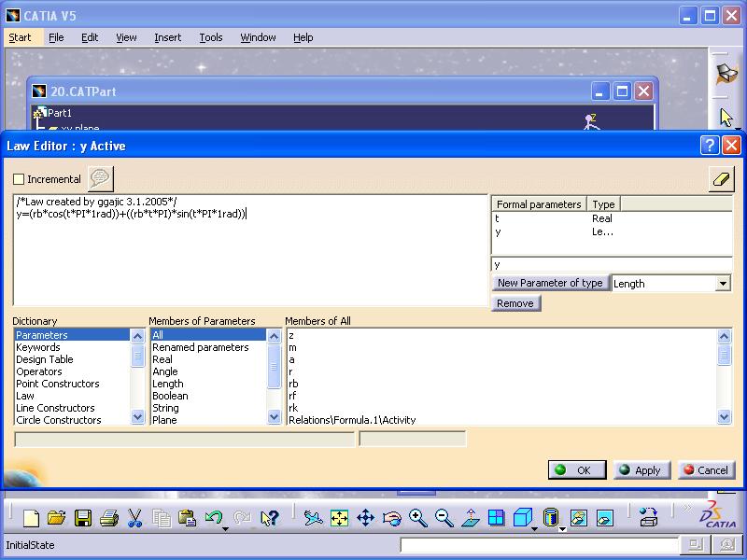
Task: Open the Tools menu
Action: pyautogui.click(x=211, y=37)
